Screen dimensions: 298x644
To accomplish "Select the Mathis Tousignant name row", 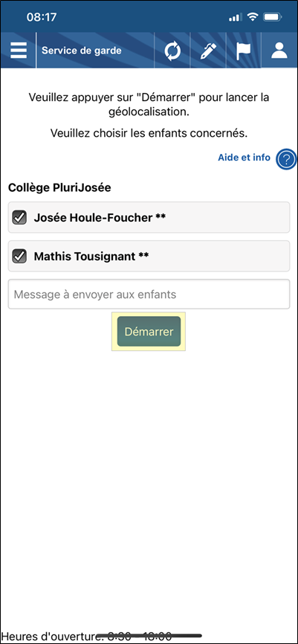I will click(149, 257).
